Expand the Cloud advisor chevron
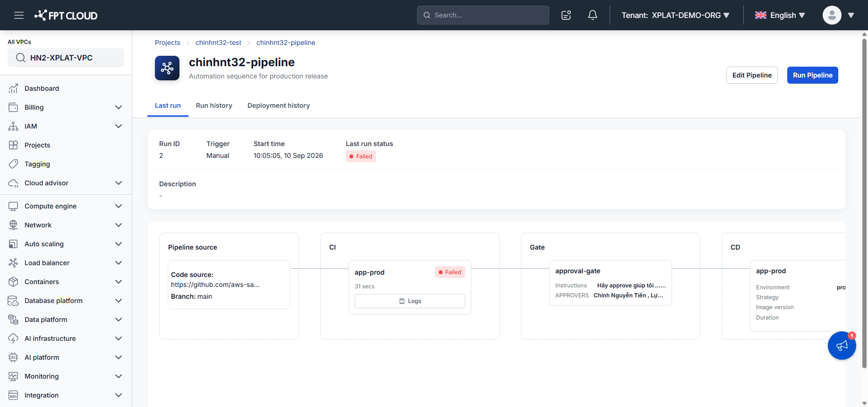The image size is (868, 407). [x=119, y=183]
